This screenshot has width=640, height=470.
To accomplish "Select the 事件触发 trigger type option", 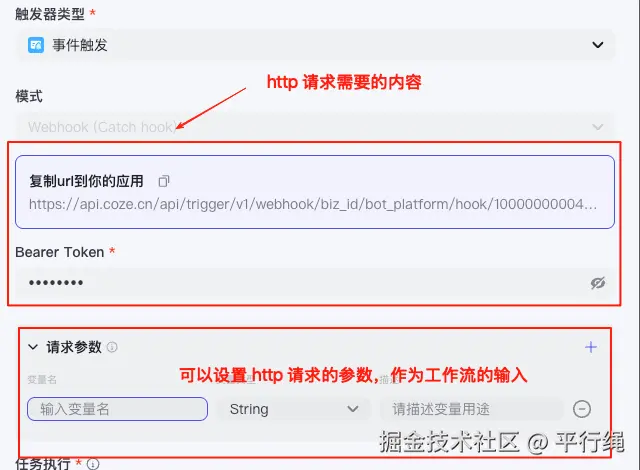I will click(x=80, y=45).
